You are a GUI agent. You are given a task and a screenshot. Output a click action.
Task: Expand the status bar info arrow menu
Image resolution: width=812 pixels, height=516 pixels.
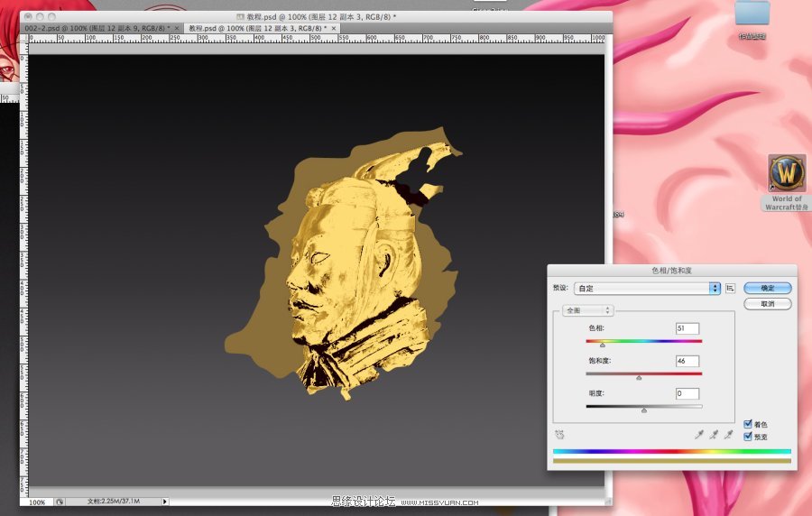pos(165,501)
